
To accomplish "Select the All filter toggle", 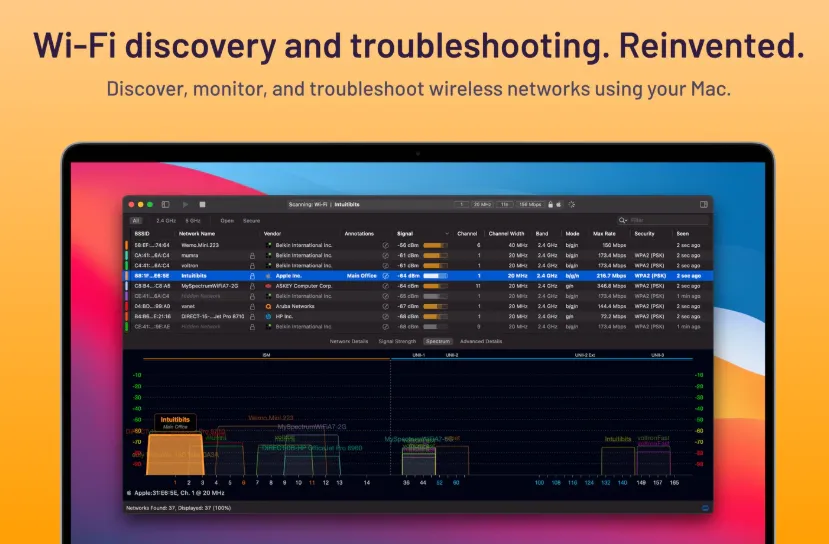I will (x=136, y=221).
